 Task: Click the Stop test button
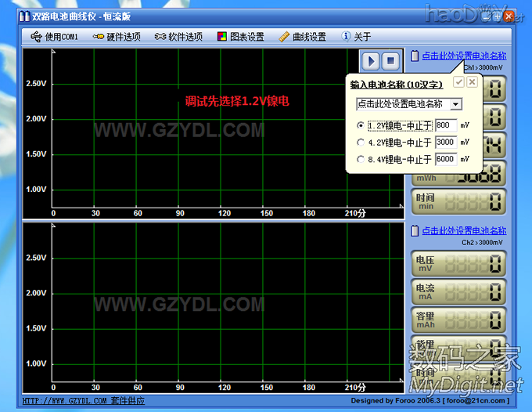390,60
